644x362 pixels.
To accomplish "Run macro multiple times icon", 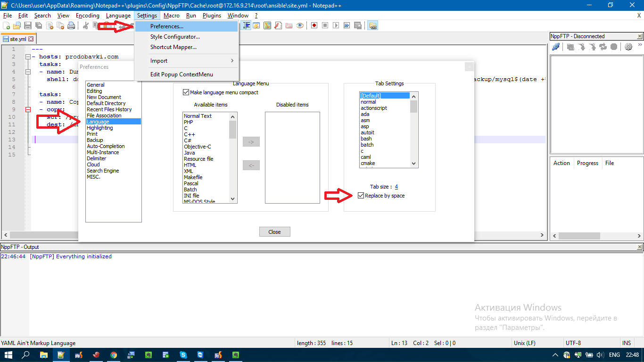I will 347,25.
